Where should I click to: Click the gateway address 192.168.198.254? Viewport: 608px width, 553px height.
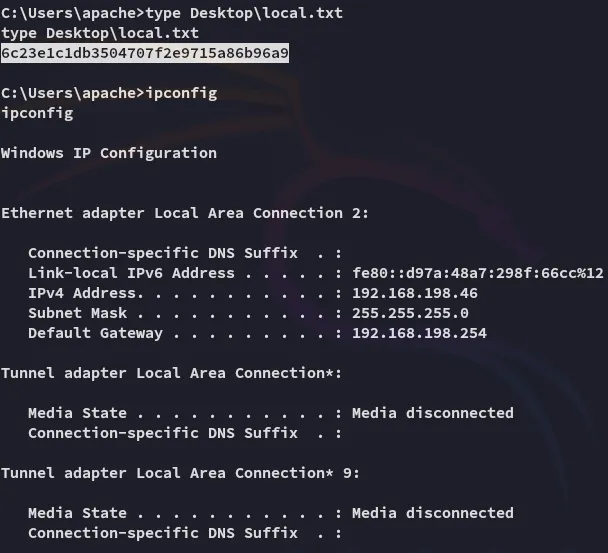419,332
